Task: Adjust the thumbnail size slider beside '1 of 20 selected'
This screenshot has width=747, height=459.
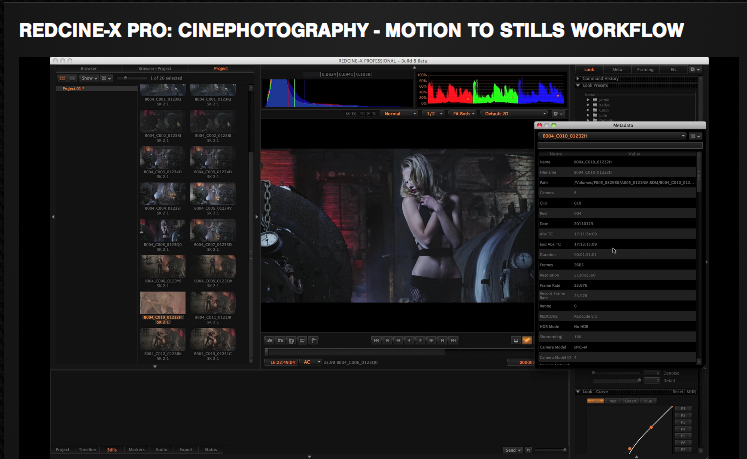Action: 131,78
